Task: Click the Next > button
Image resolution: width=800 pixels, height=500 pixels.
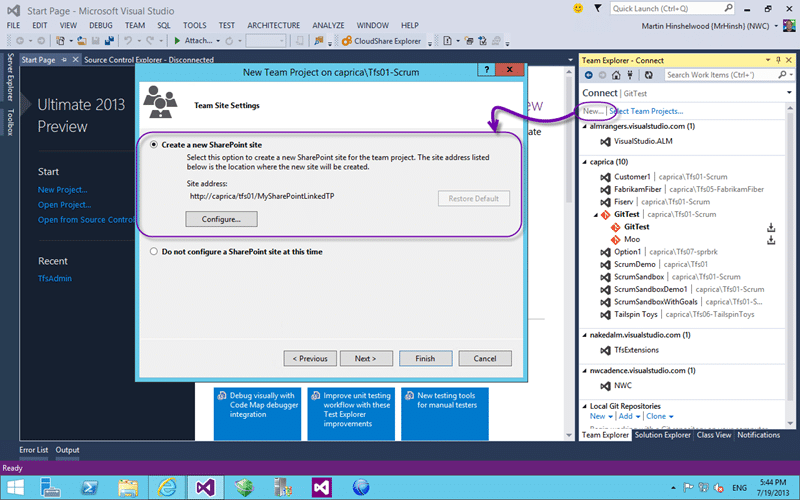Action: tap(366, 359)
